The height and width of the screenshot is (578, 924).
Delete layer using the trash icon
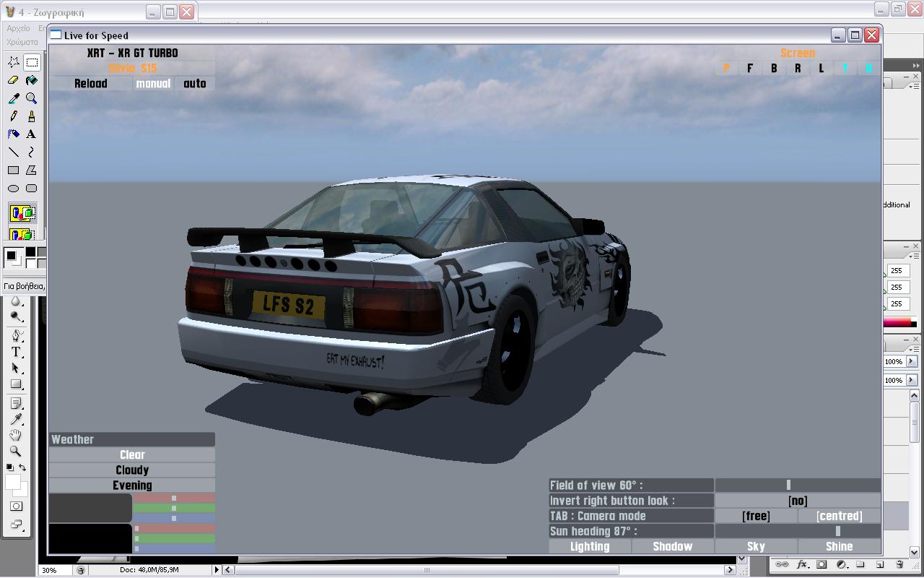(x=899, y=564)
